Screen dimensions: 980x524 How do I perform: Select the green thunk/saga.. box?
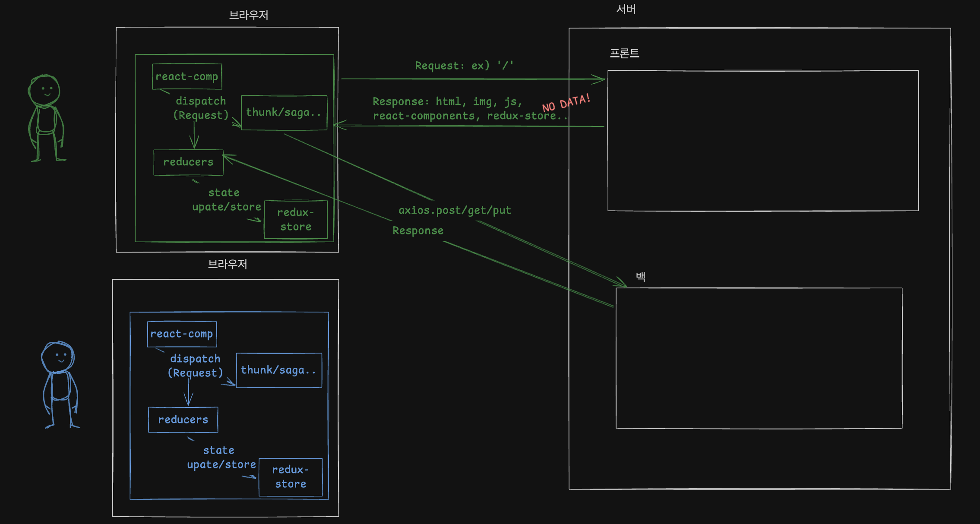284,112
